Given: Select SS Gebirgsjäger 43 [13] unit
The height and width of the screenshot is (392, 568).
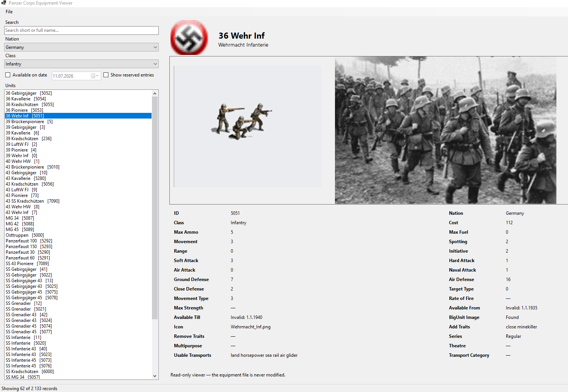Looking at the screenshot, I should pos(78,281).
